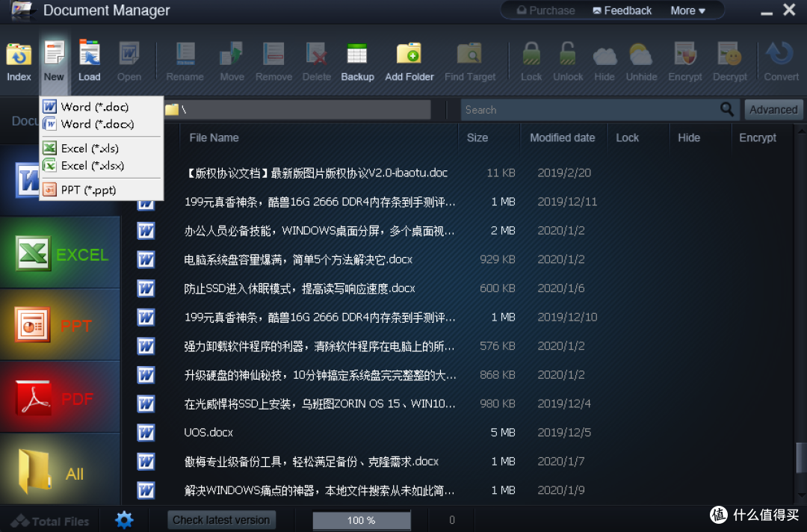The height and width of the screenshot is (532, 807).
Task: Click the Word icon of UOS.docx row
Action: click(146, 433)
